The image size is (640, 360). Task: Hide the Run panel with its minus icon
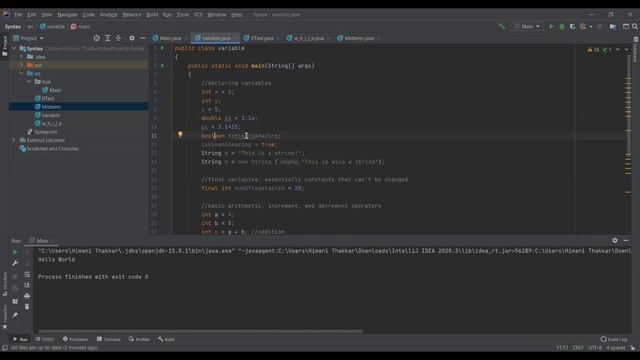626,240
